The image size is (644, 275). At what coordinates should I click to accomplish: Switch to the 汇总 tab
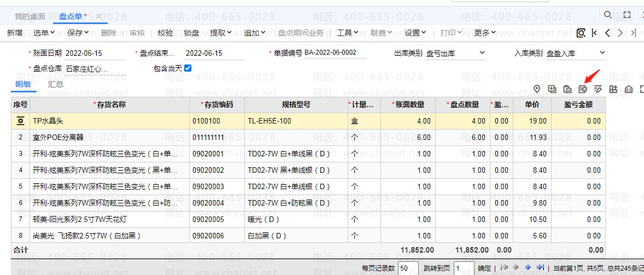56,84
